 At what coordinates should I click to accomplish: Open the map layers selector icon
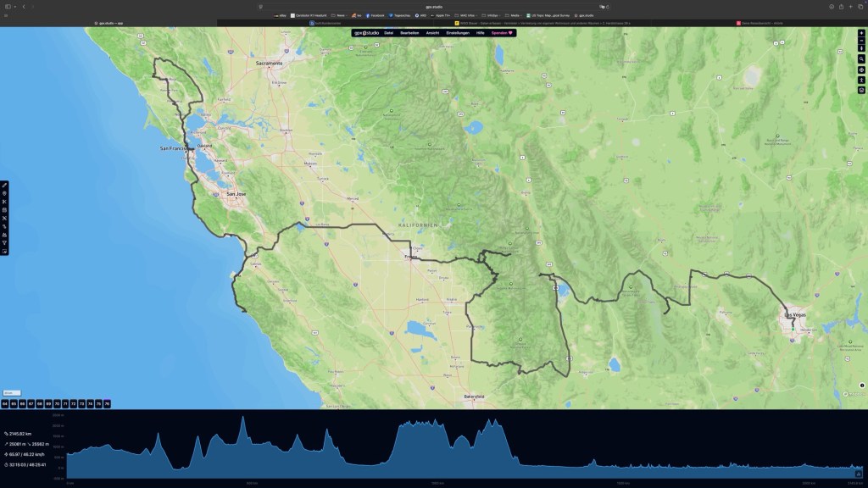tap(861, 90)
